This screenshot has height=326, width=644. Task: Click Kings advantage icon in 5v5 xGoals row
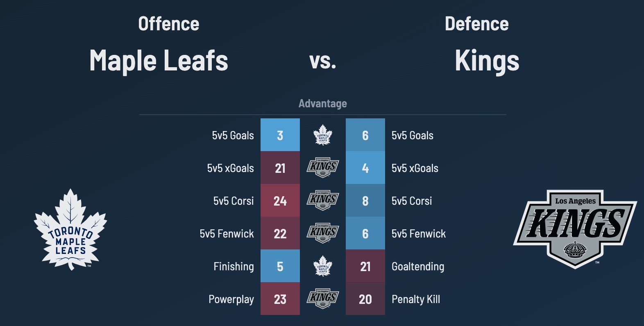click(x=323, y=168)
